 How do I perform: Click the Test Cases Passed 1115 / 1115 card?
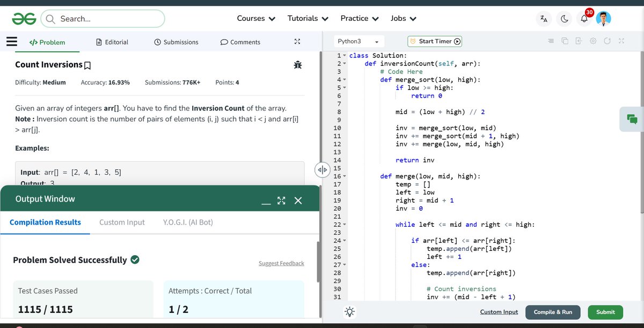pos(83,299)
